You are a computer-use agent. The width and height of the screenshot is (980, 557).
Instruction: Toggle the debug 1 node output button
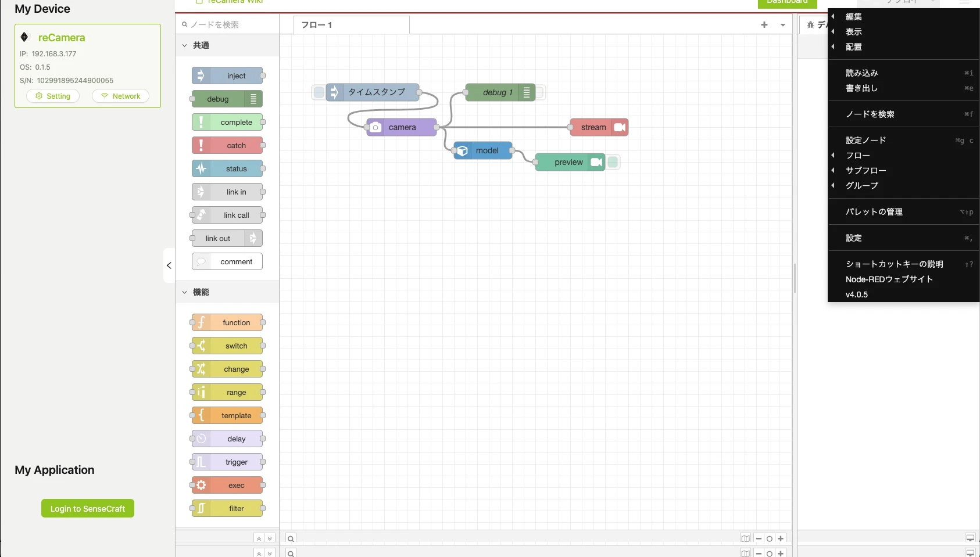540,92
